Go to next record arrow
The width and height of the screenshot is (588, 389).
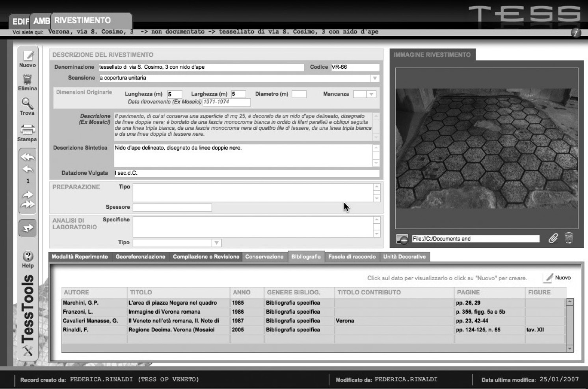coord(28,194)
